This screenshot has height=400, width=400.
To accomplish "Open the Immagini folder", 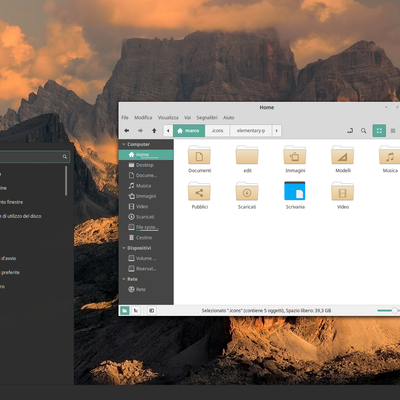I will tap(295, 159).
